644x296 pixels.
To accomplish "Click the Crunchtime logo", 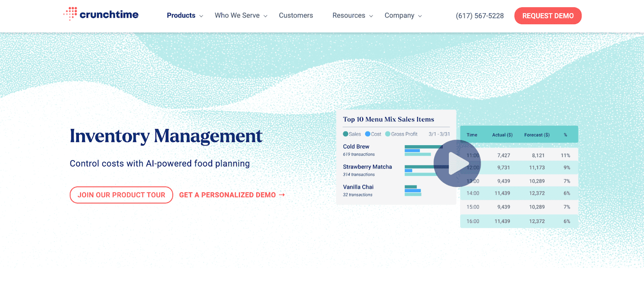I will point(101,14).
